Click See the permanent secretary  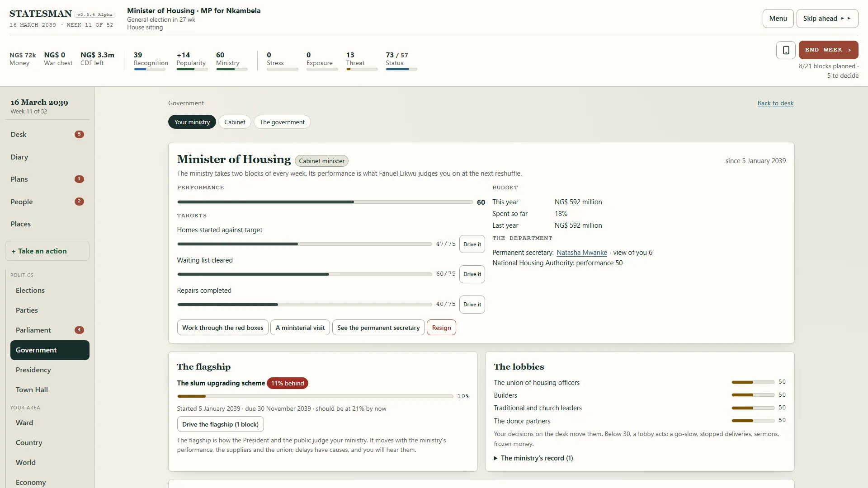[378, 328]
